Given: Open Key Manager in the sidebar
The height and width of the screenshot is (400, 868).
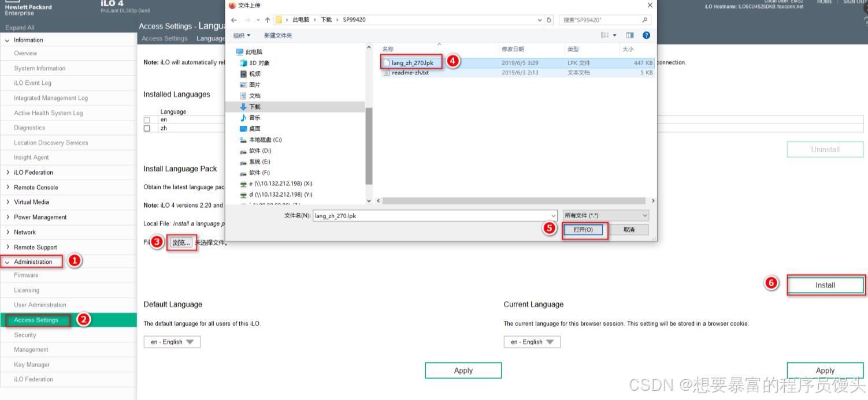Looking at the screenshot, I should pyautogui.click(x=32, y=365).
